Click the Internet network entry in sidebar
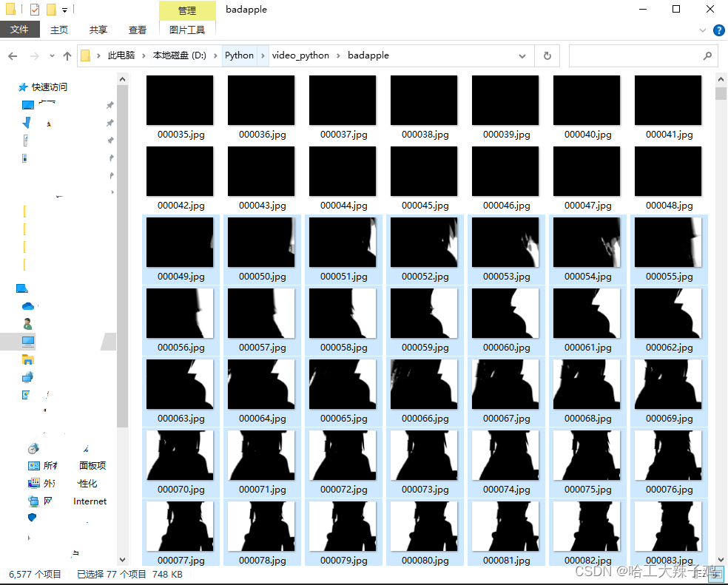The height and width of the screenshot is (585, 728). point(90,501)
